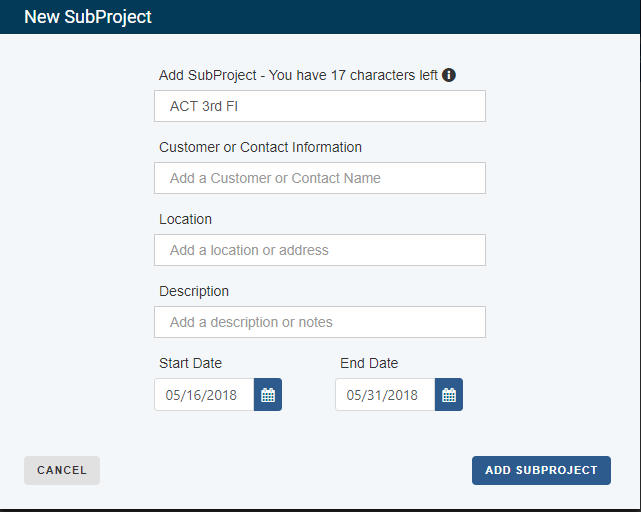
Task: Click the New SubProject dialog title
Action: coord(88,17)
